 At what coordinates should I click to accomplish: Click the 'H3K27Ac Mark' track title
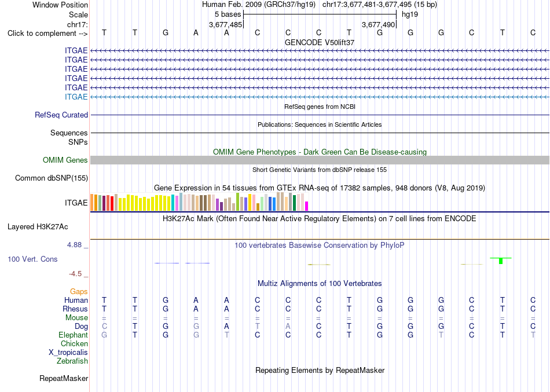pyautogui.click(x=320, y=219)
